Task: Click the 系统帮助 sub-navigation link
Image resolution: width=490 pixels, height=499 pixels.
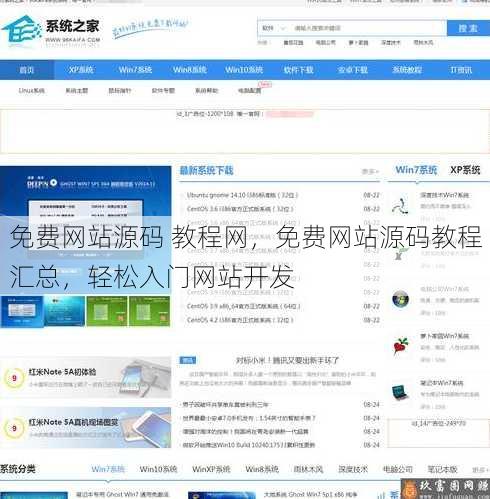Action: pyautogui.click(x=206, y=91)
